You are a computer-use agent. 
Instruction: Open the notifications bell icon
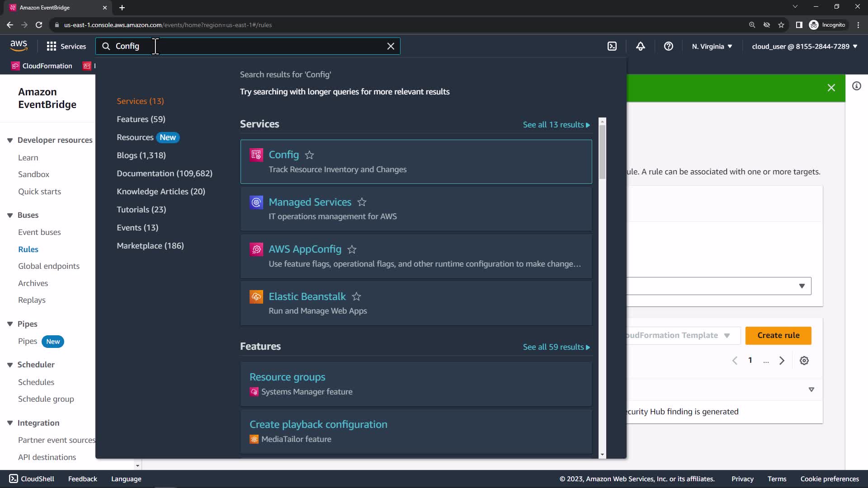pos(640,46)
